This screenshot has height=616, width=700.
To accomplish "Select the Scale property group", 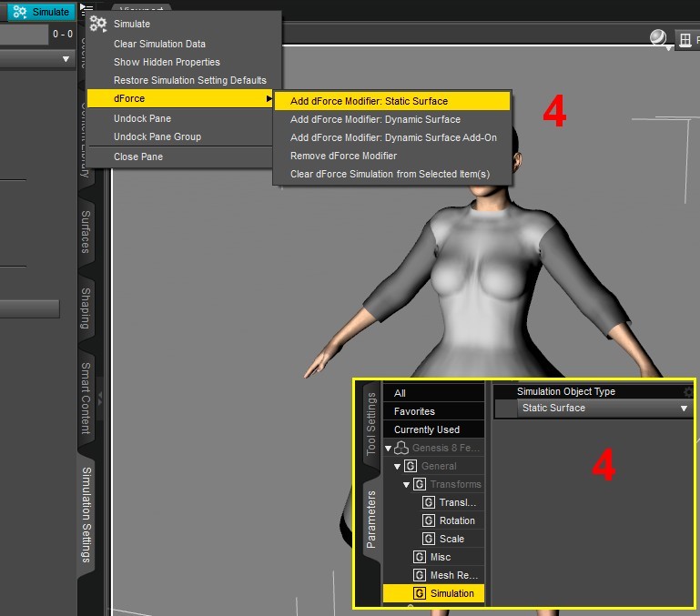I will point(452,540).
